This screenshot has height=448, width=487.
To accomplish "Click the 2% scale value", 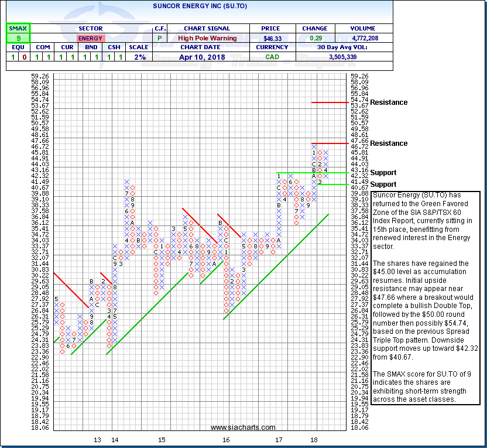I will 139,57.
